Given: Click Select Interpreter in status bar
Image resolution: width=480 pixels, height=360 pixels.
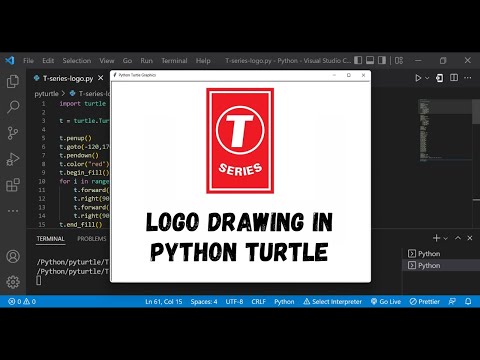Looking at the screenshot, I should (x=333, y=302).
